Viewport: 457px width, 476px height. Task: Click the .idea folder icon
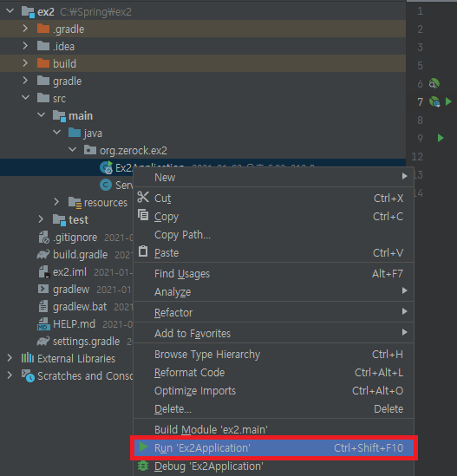coord(43,46)
